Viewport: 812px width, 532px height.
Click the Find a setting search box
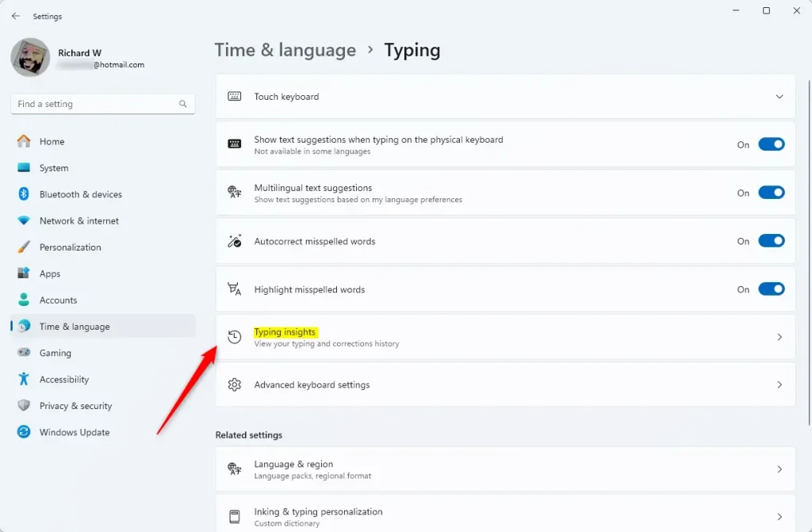click(95, 104)
